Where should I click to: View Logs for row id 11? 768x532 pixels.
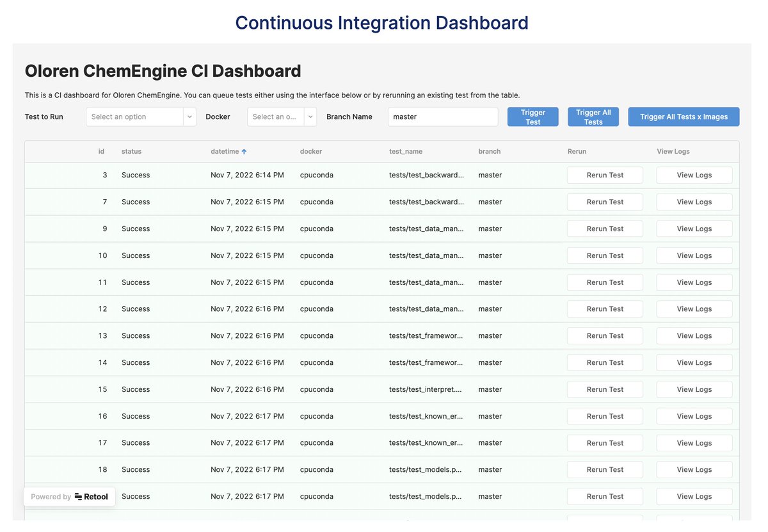point(694,283)
